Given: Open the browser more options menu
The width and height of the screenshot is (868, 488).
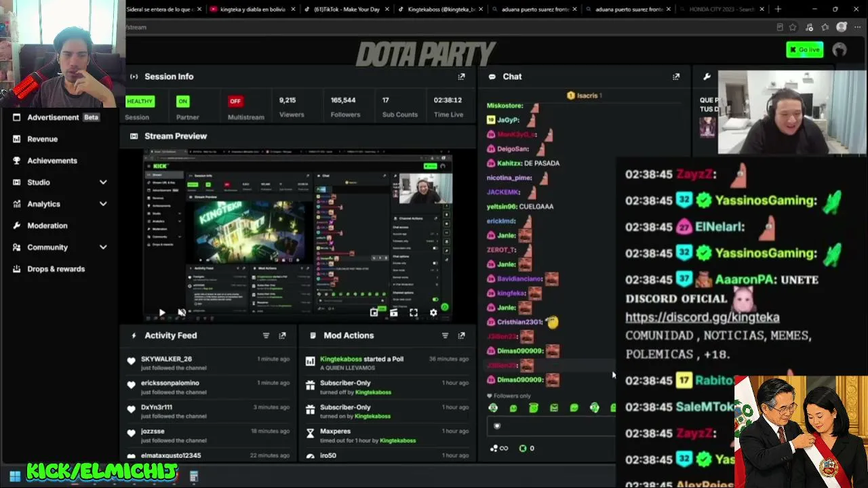Looking at the screenshot, I should [857, 27].
